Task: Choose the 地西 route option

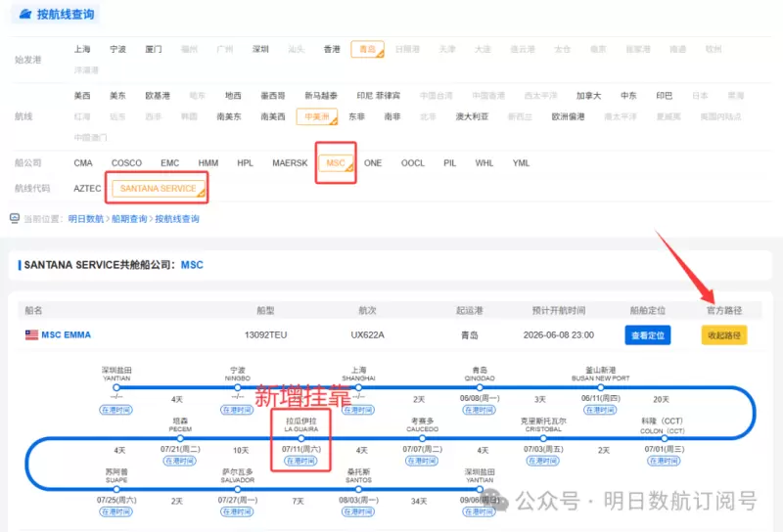Action: tap(233, 95)
